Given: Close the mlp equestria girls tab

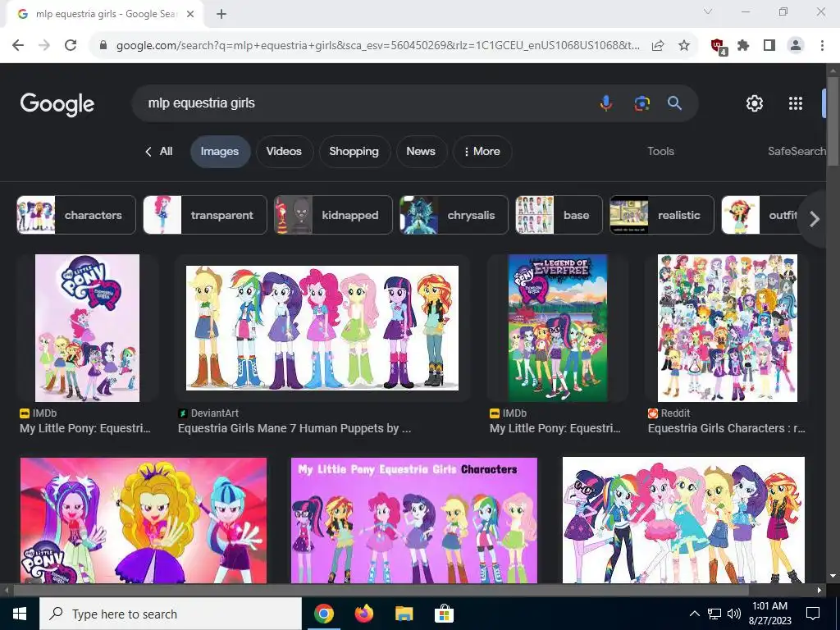Looking at the screenshot, I should [190, 14].
